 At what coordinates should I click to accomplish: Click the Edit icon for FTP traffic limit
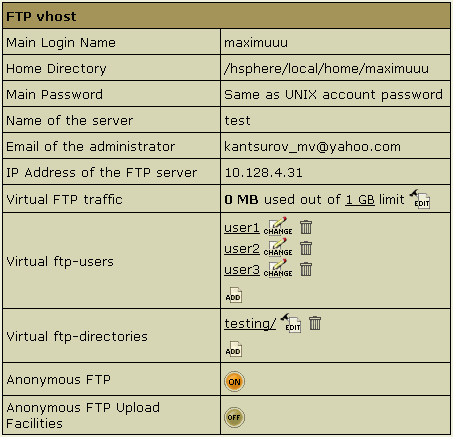point(420,199)
